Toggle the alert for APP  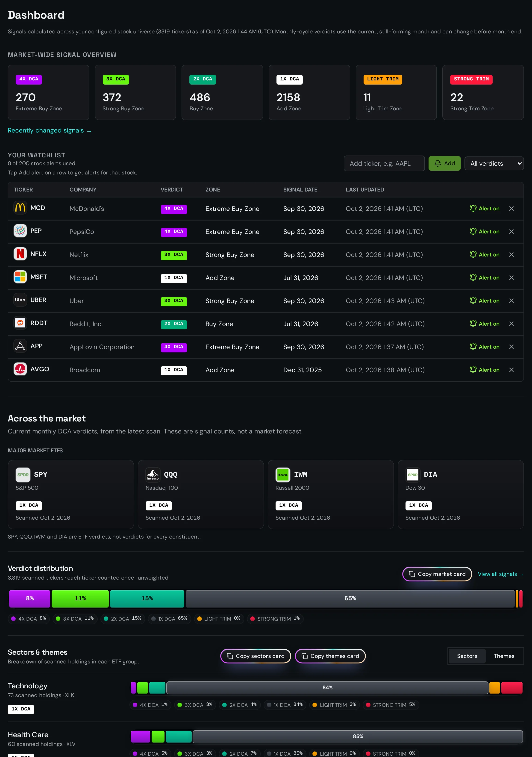[x=485, y=347]
